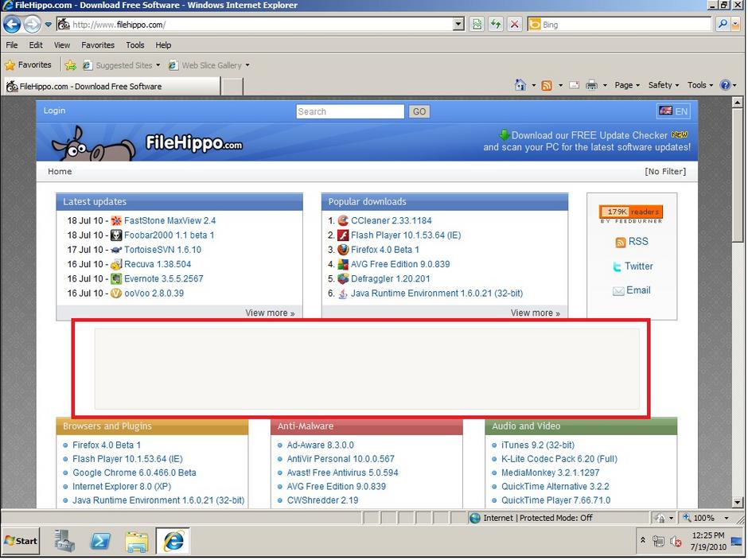The width and height of the screenshot is (748, 560).
Task: Click the Stop loading X icon
Action: coord(515,25)
